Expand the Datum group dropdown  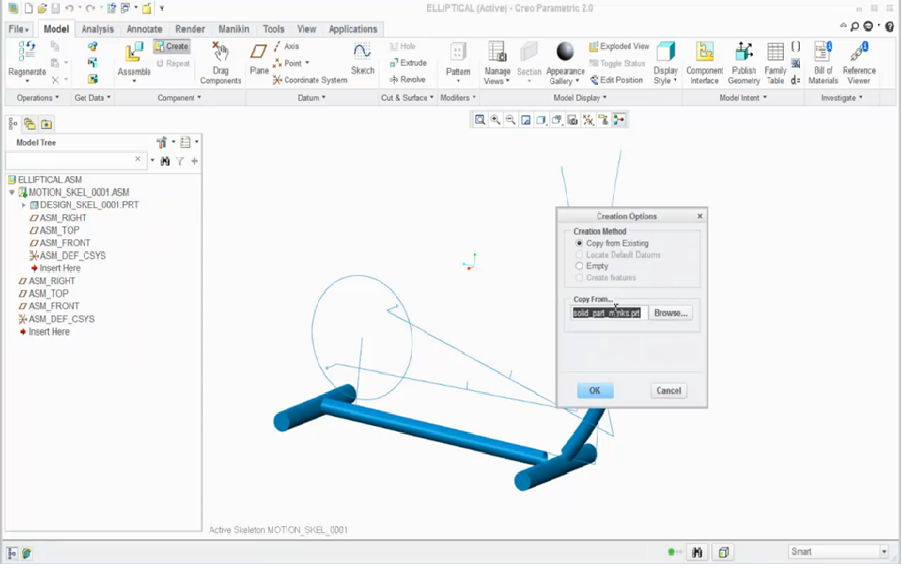(311, 98)
